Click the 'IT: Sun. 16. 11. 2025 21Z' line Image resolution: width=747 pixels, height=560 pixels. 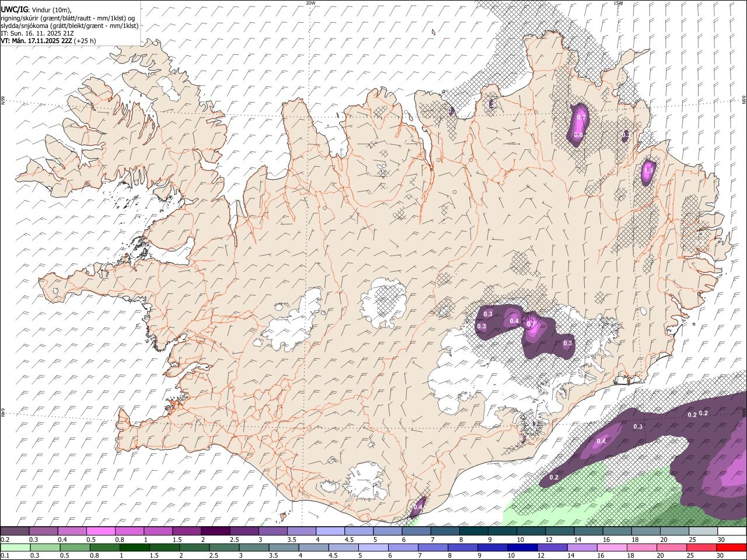coord(37,33)
